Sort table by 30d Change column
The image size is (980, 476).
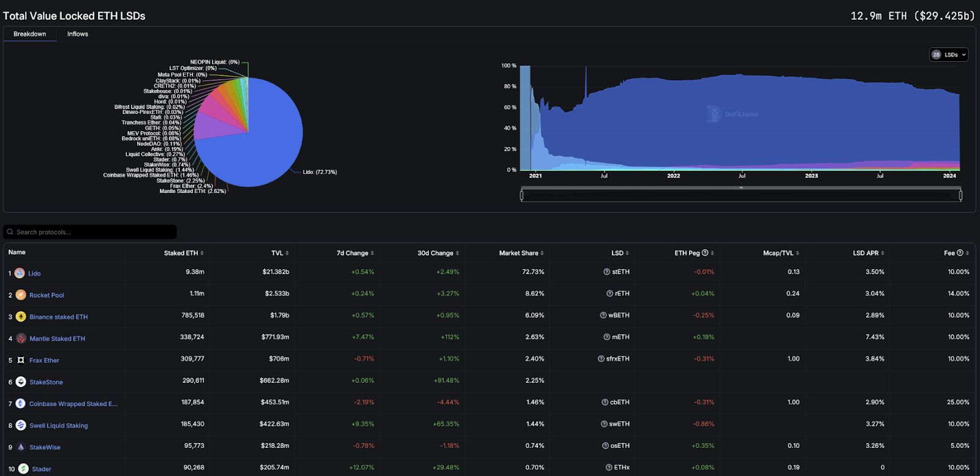coord(438,253)
